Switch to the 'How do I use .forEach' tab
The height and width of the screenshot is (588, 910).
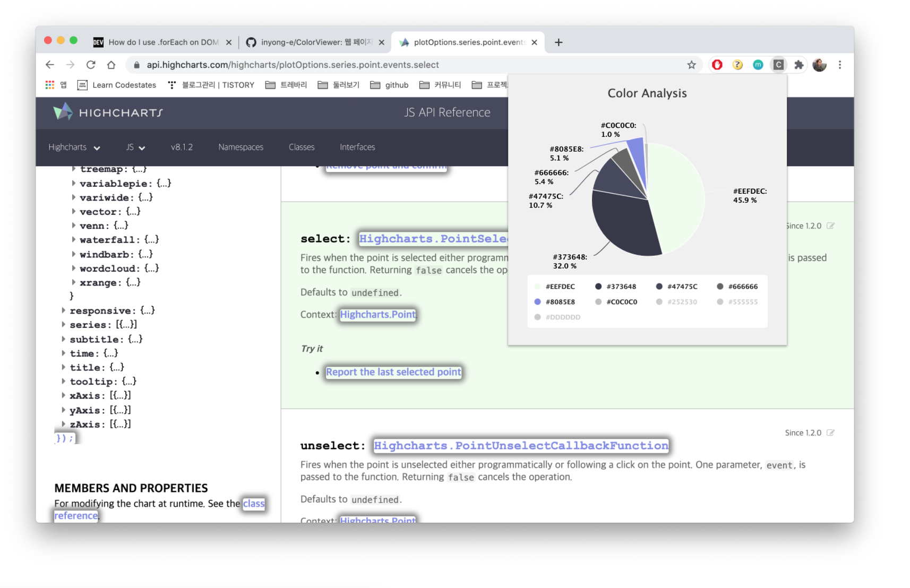[x=162, y=42]
